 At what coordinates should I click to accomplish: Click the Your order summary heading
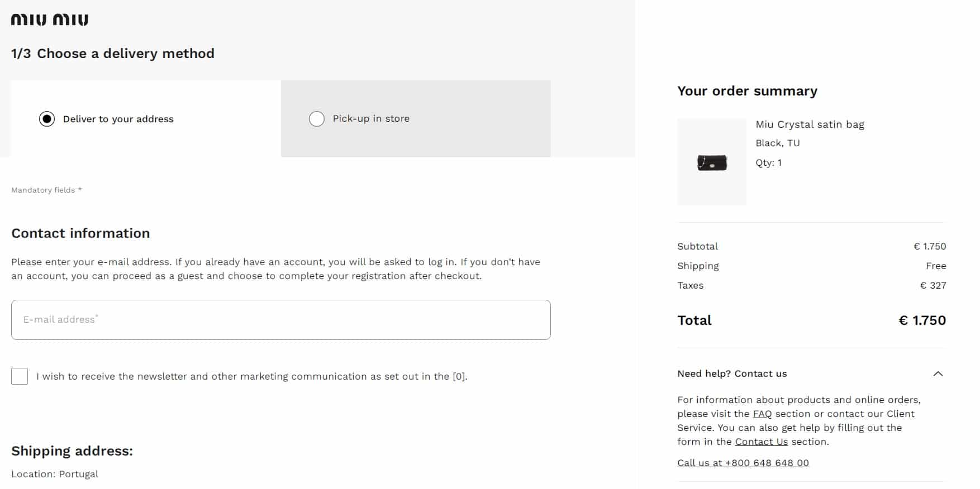pos(747,91)
